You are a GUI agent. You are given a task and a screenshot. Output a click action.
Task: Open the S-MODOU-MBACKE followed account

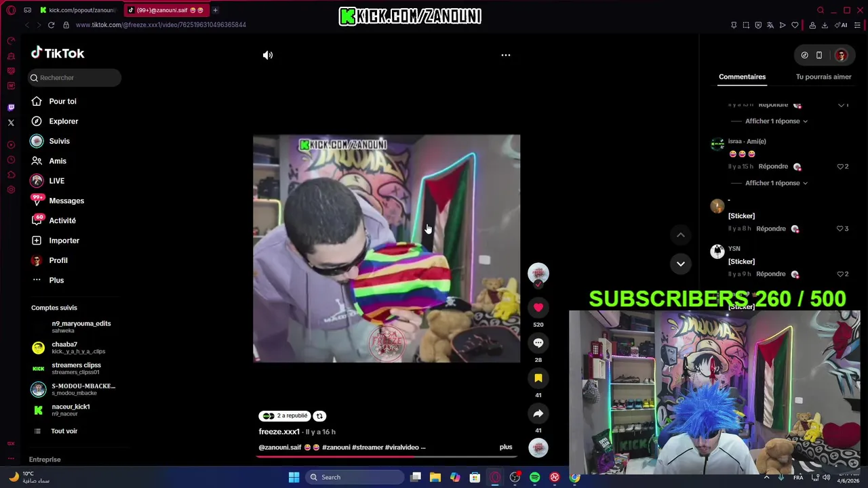click(83, 389)
